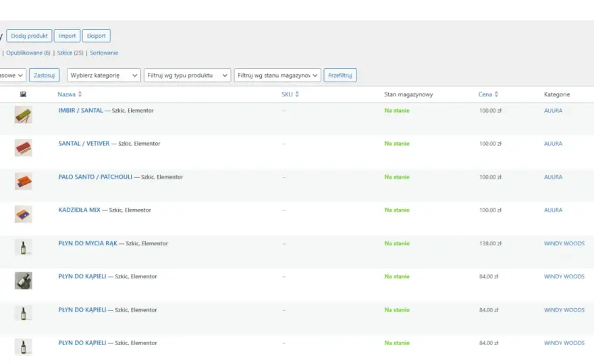Open SANTAL / VETIVER product thumbnail
594x364 pixels.
point(24,148)
